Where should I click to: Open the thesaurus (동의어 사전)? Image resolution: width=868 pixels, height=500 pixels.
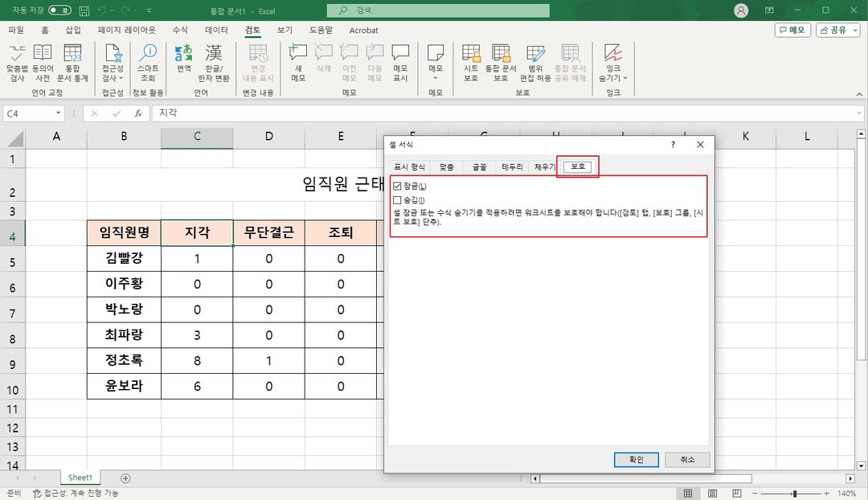(43, 64)
